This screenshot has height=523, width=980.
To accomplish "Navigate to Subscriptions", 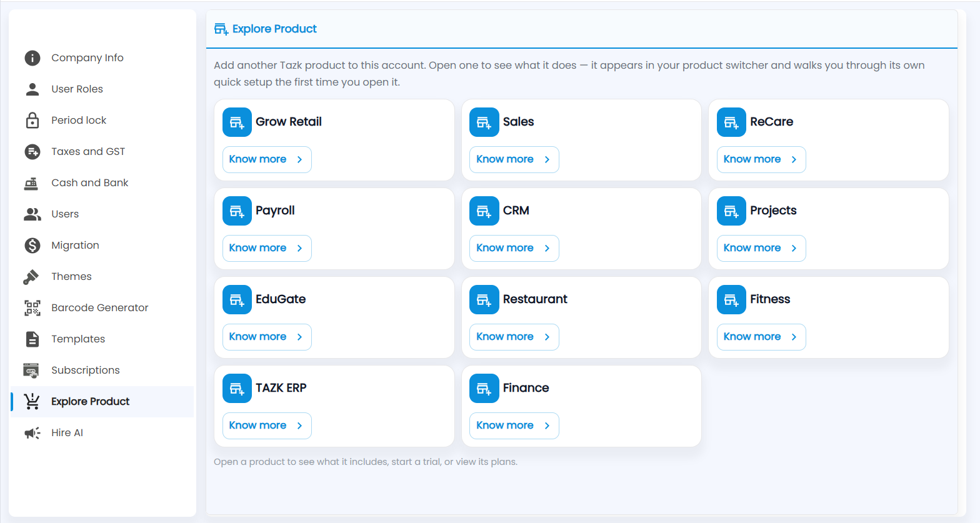I will 102,371.
